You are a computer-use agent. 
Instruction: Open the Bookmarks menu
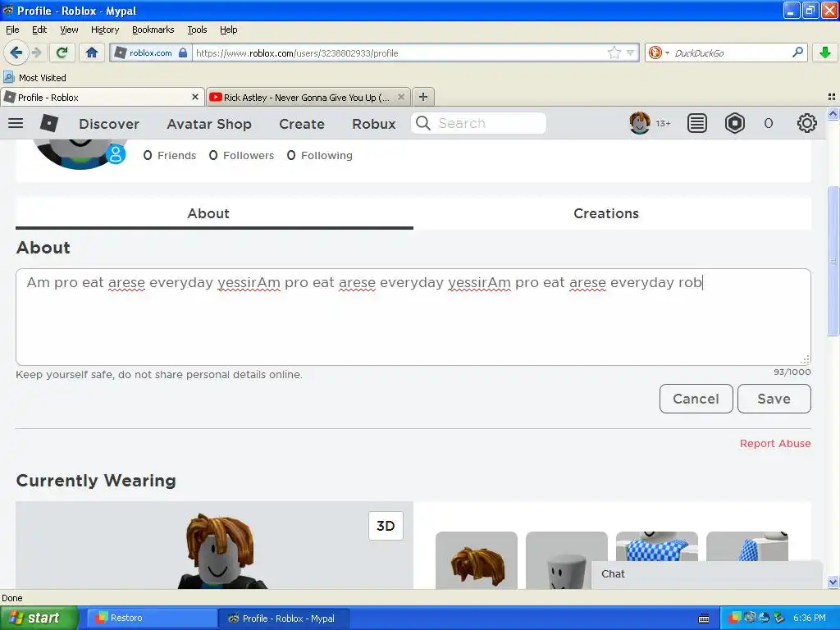153,30
